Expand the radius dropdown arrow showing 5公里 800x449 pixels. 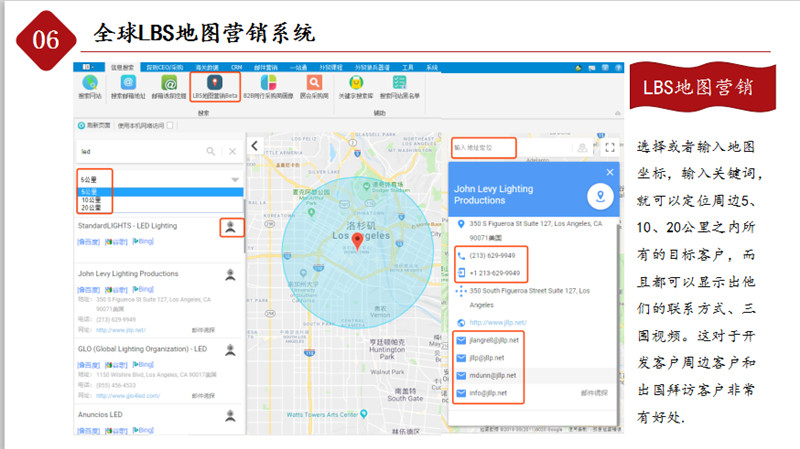[235, 180]
